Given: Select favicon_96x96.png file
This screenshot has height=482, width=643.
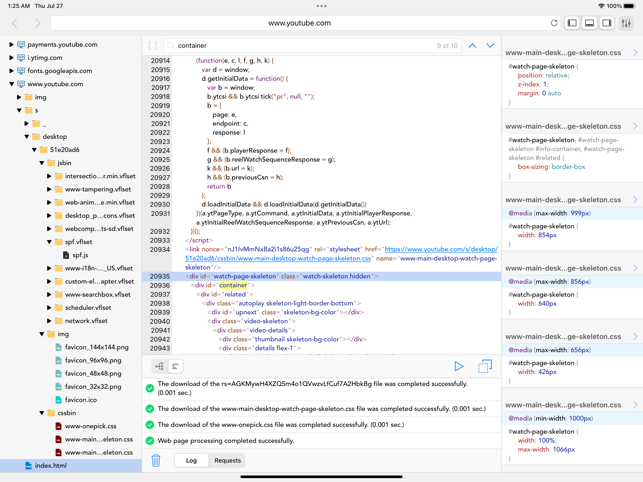Looking at the screenshot, I should point(89,360).
